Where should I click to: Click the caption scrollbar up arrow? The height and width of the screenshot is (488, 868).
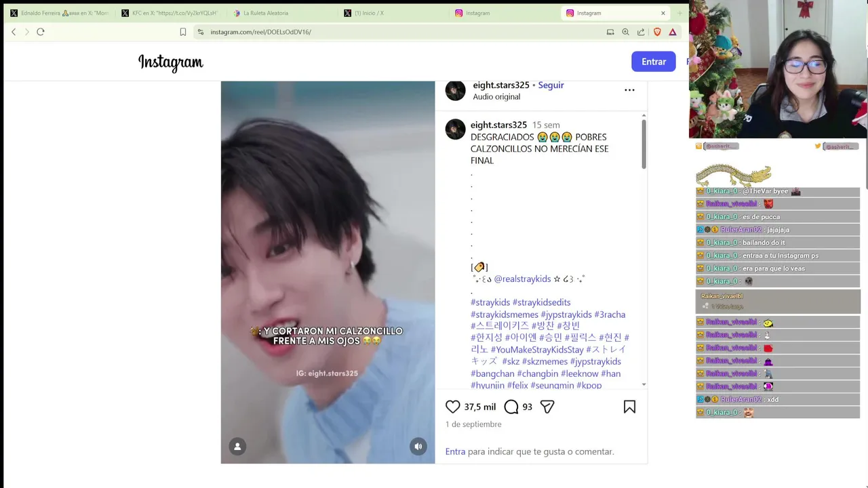coord(644,116)
